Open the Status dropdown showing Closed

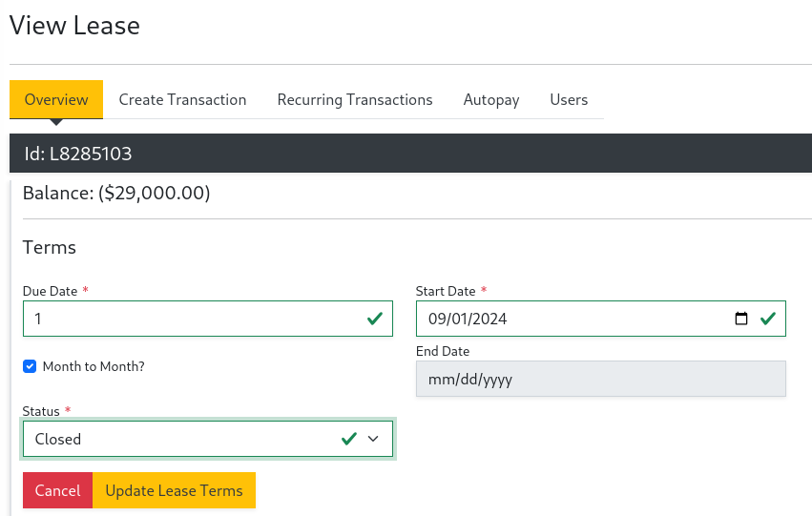pyautogui.click(x=181, y=439)
